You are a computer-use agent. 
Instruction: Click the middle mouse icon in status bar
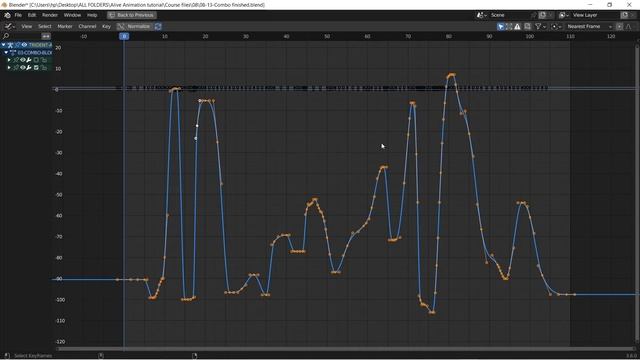[x=101, y=356]
